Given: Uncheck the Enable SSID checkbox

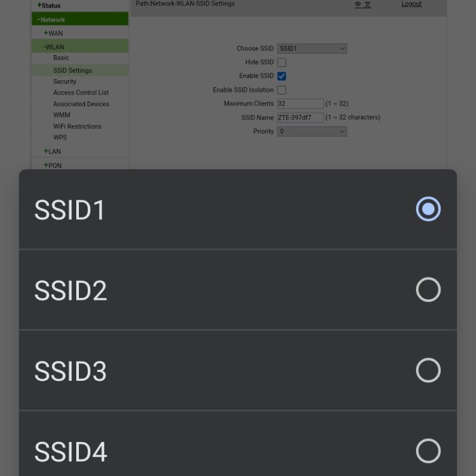Looking at the screenshot, I should pyautogui.click(x=282, y=76).
